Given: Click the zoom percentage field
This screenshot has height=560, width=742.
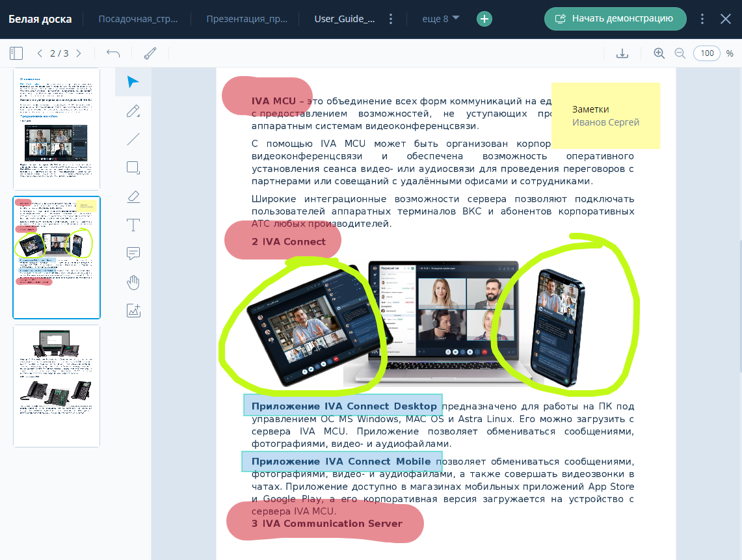Looking at the screenshot, I should [x=706, y=53].
